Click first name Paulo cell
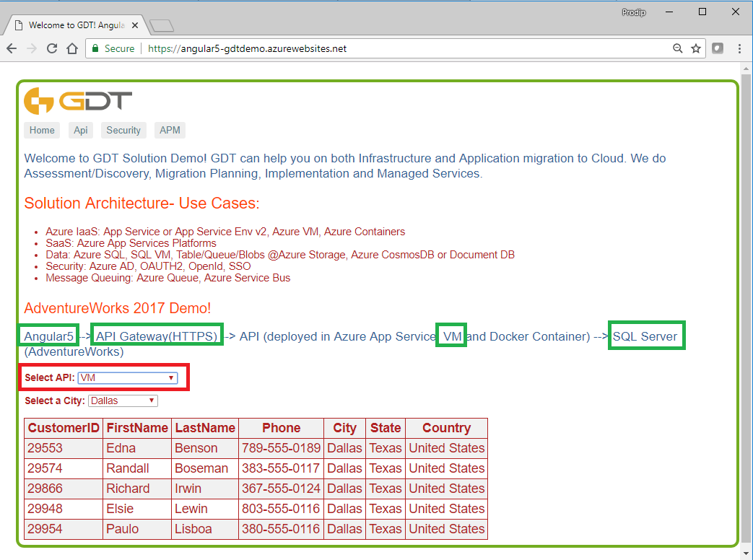The image size is (753, 560). (x=137, y=529)
